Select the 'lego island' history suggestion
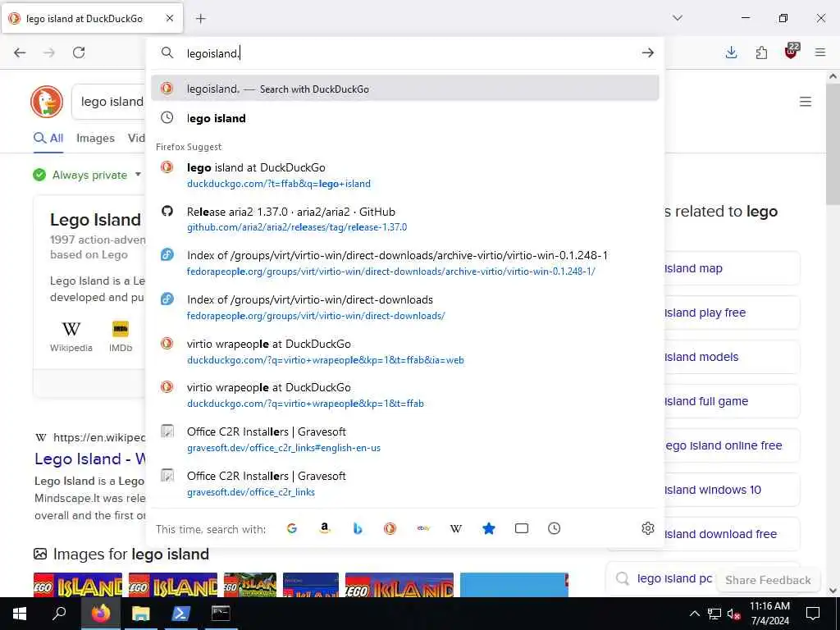The height and width of the screenshot is (630, 840). click(x=405, y=118)
